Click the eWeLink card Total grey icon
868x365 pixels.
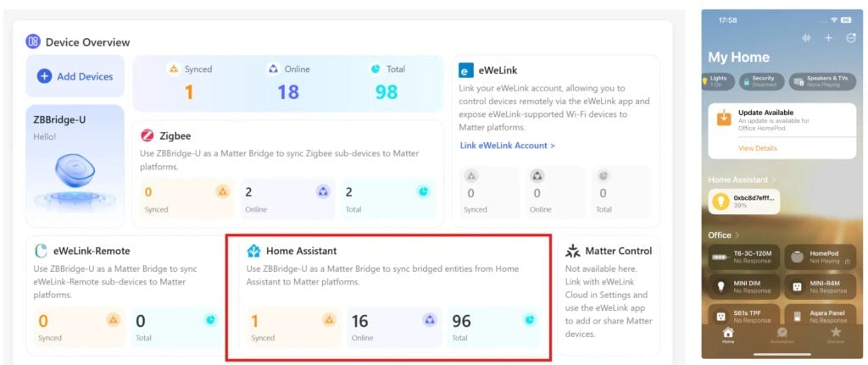tap(603, 176)
